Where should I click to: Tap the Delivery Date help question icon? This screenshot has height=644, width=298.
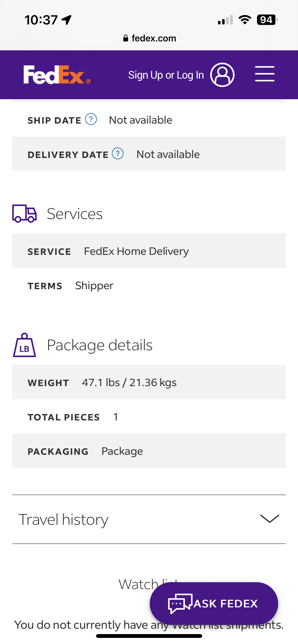click(118, 154)
